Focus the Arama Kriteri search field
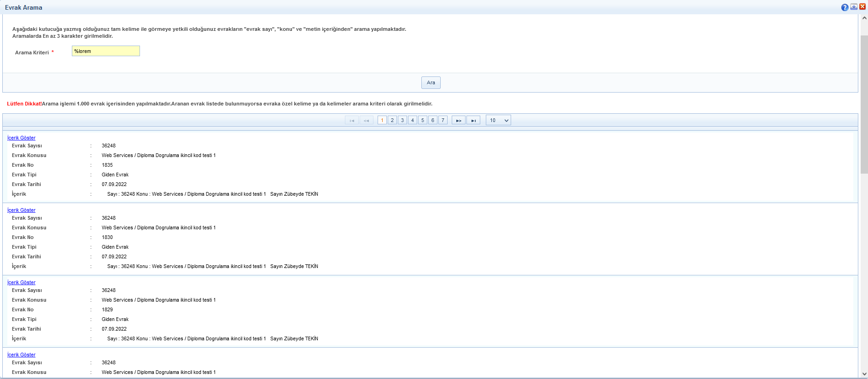This screenshot has height=379, width=868. pos(105,51)
